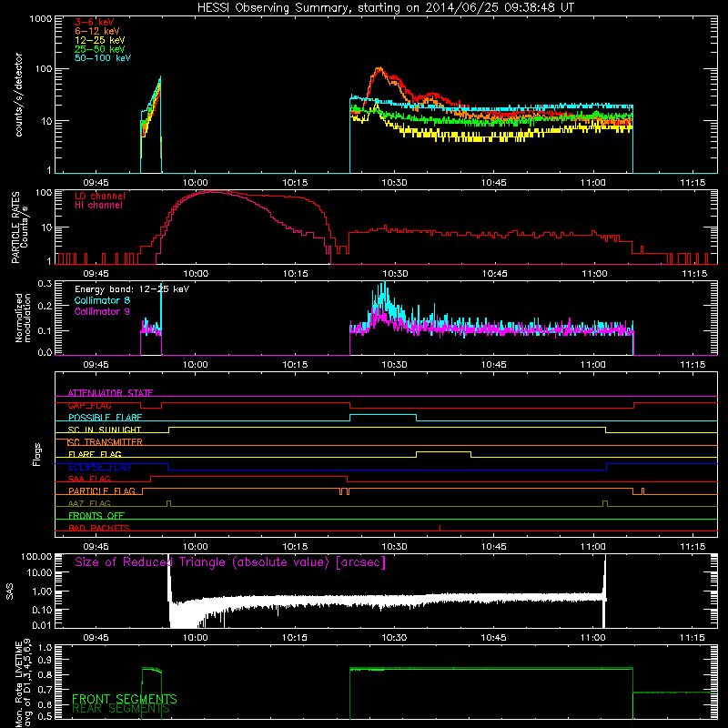Click the PARTICLE_FLAG label
This screenshot has height=728, width=728.
(x=102, y=491)
